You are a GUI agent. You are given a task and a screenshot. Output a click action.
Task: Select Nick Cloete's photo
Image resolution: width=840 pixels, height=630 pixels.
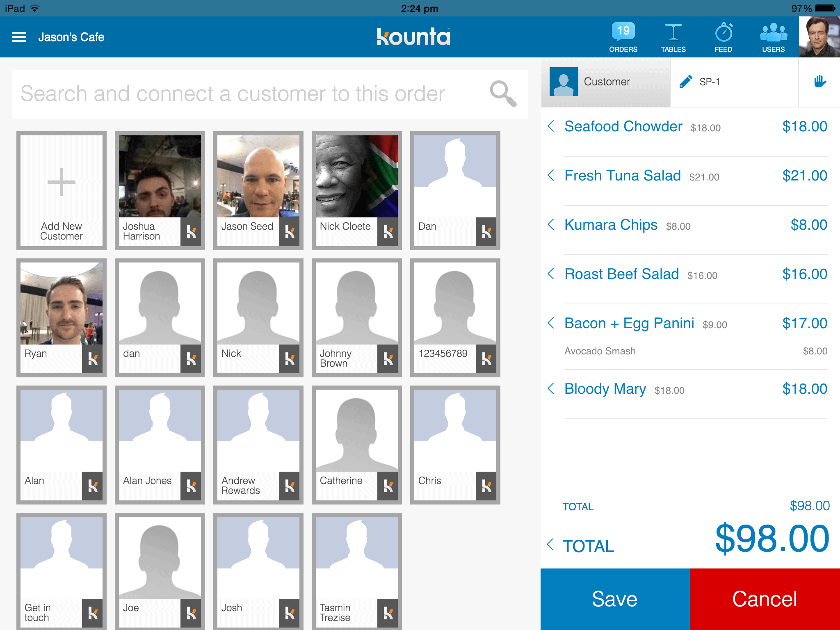(357, 176)
